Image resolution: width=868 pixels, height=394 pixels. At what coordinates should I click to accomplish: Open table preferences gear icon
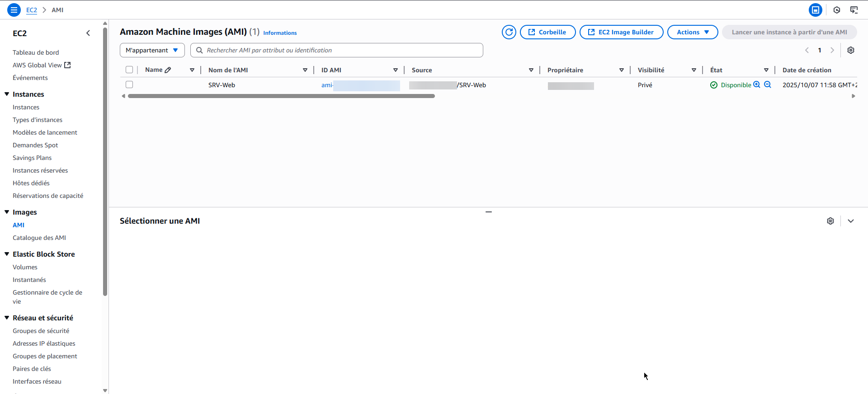tap(851, 50)
